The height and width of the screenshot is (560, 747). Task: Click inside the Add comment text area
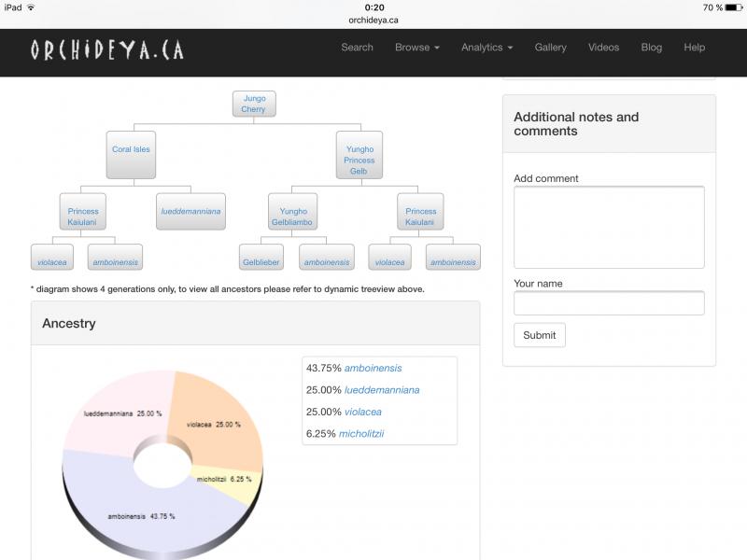(x=609, y=227)
